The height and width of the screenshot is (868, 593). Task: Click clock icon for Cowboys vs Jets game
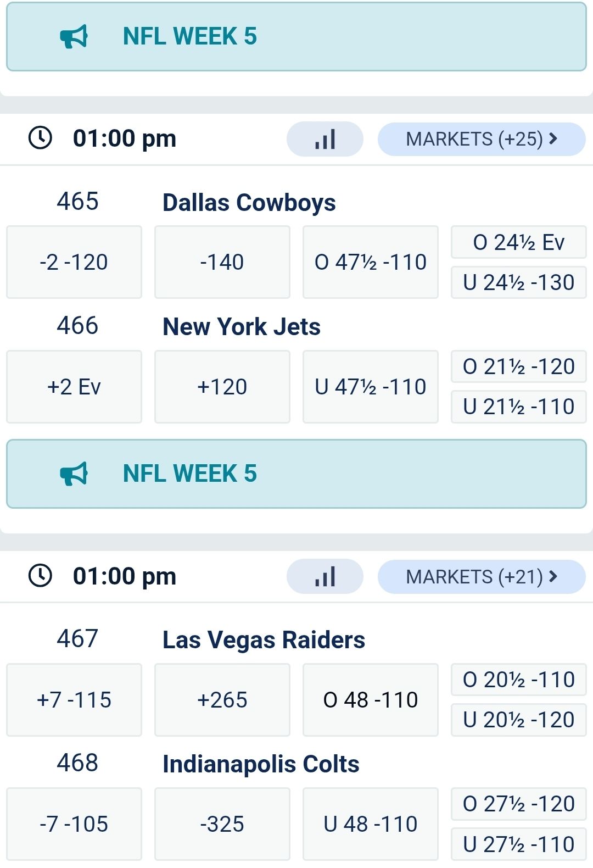click(40, 138)
